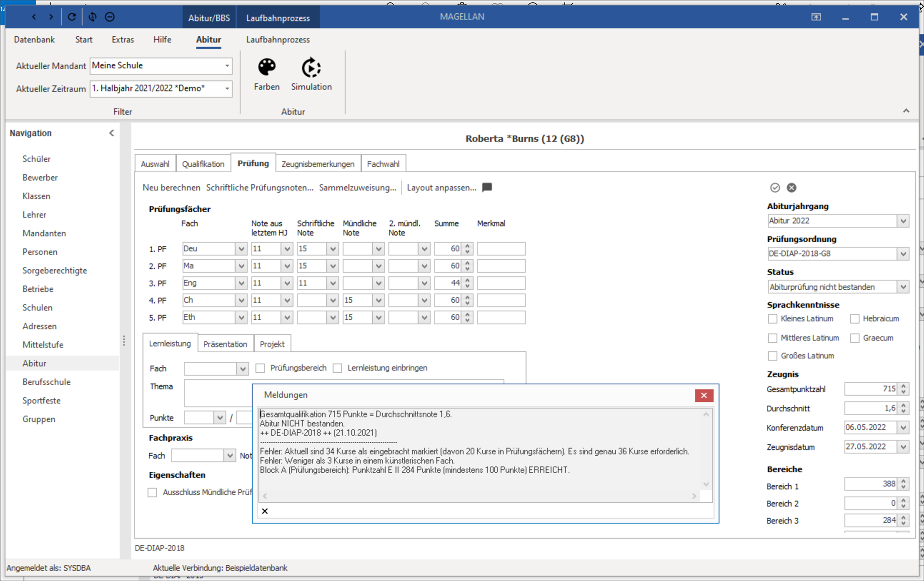This screenshot has height=581, width=924.
Task: Open the Extras menu
Action: (x=122, y=40)
